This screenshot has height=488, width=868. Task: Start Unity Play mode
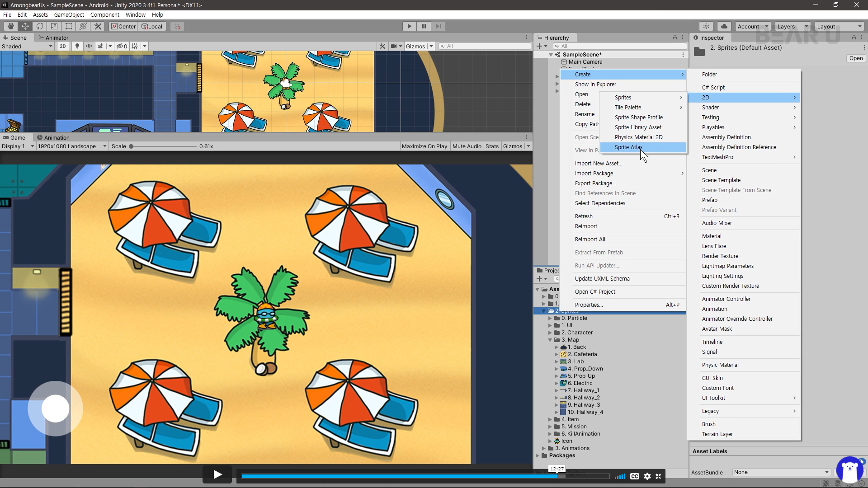pyautogui.click(x=410, y=26)
